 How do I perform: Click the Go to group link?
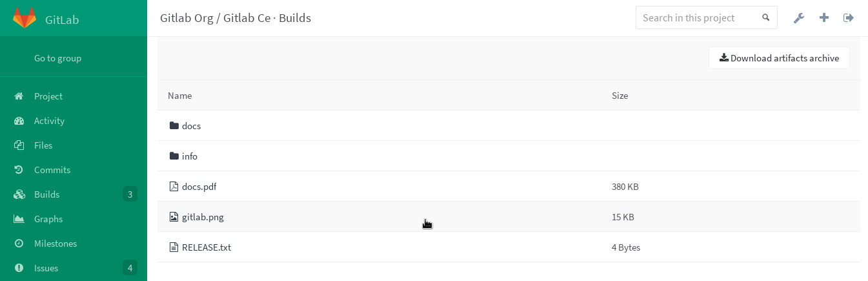(x=57, y=58)
